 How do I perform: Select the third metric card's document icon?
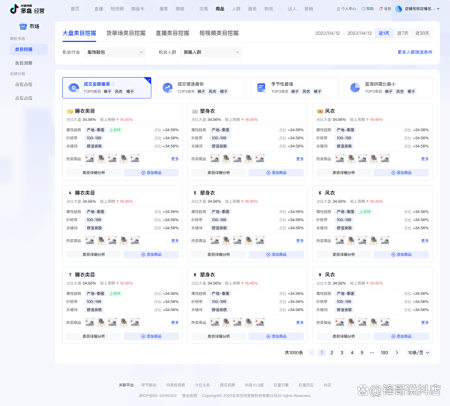click(x=261, y=88)
